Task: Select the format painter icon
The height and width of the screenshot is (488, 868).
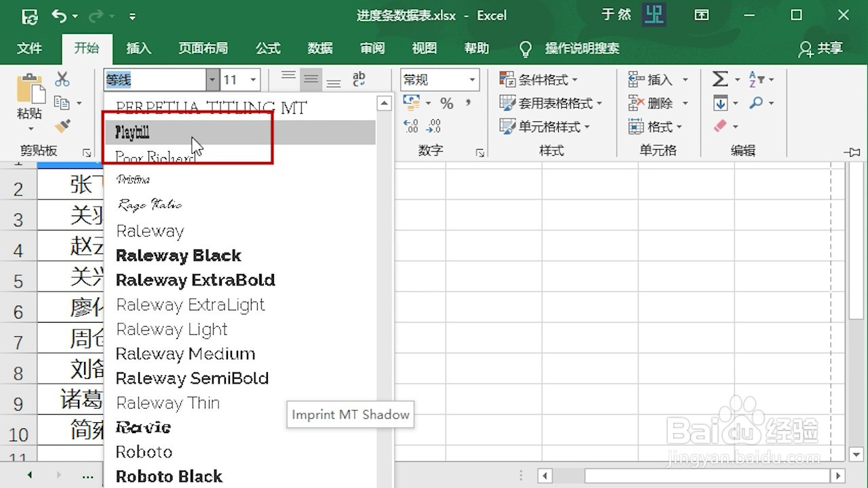Action: pos(62,126)
